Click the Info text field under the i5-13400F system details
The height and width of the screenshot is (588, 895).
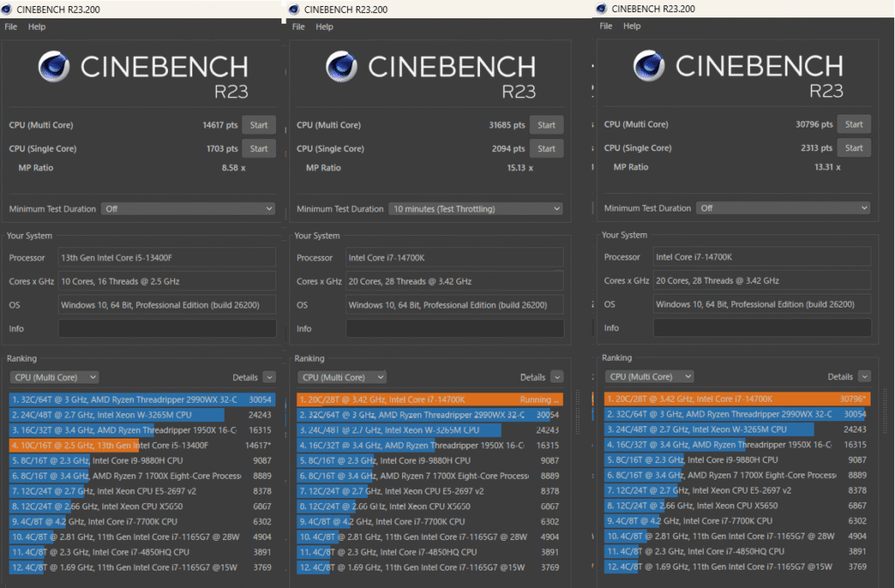coord(167,329)
